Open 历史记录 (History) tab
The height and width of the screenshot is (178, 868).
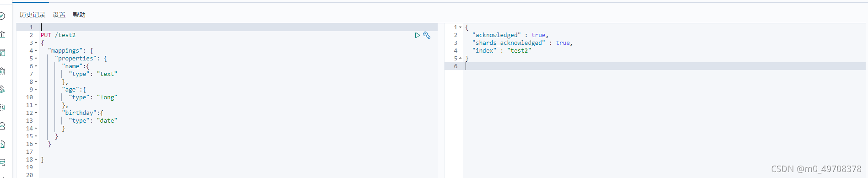point(33,15)
